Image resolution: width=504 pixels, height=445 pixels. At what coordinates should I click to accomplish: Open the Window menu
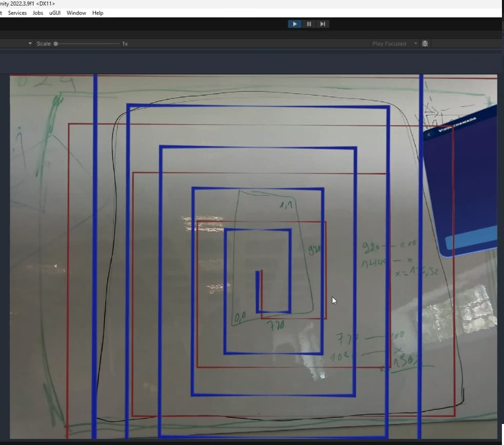[76, 13]
